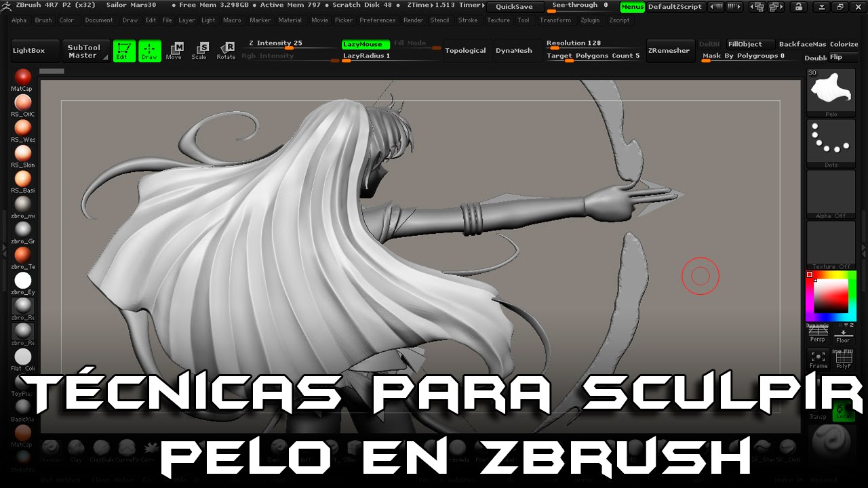Adjust the DynaMesh Resolution slider

593,44
